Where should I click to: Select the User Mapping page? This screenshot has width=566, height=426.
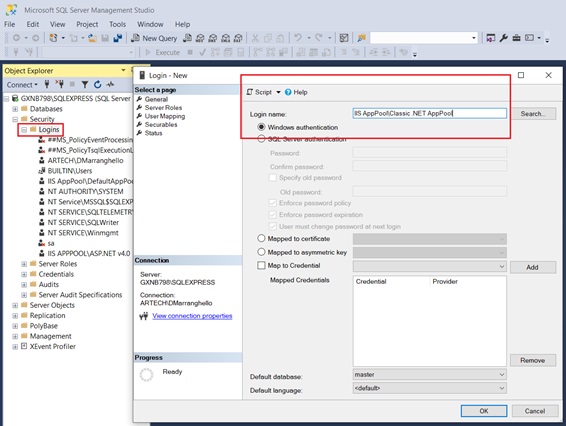[165, 116]
